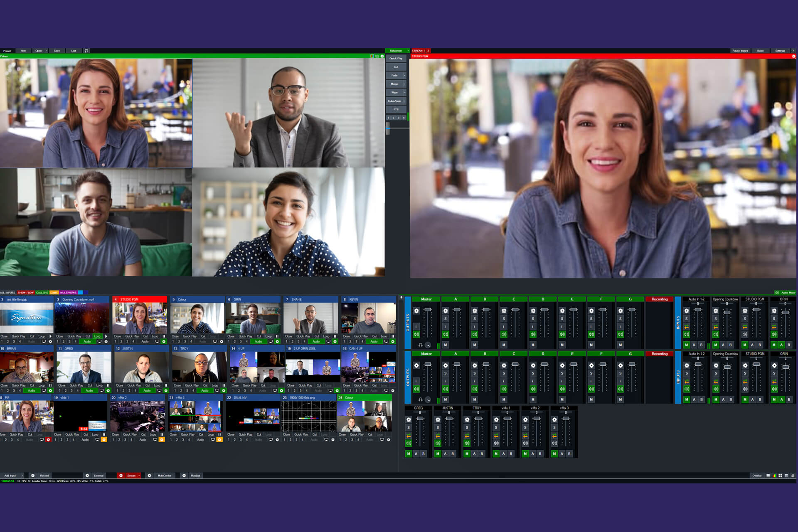Image resolution: width=798 pixels, height=532 pixels.
Task: Switch to the ALL INPUTS tab
Action: pyautogui.click(x=7, y=293)
